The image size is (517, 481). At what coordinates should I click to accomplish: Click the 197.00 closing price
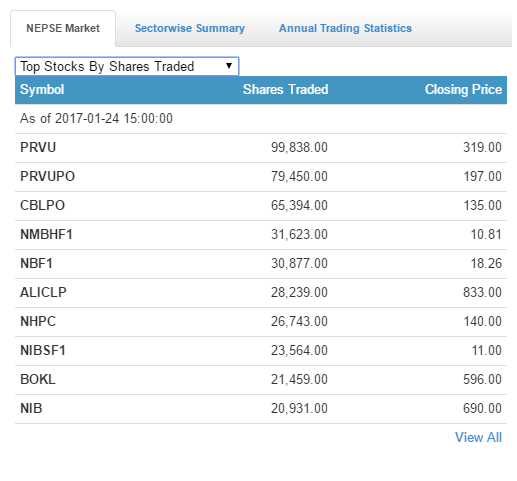(x=483, y=176)
